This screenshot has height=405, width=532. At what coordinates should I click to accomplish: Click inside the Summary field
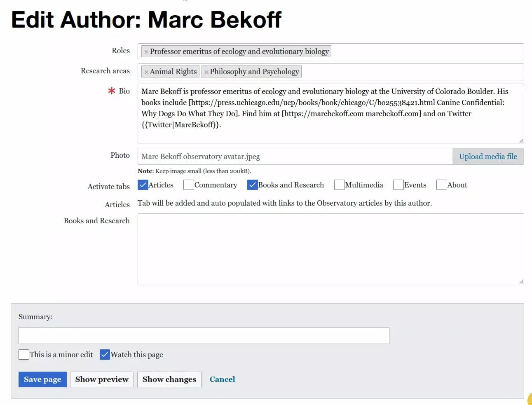[204, 335]
